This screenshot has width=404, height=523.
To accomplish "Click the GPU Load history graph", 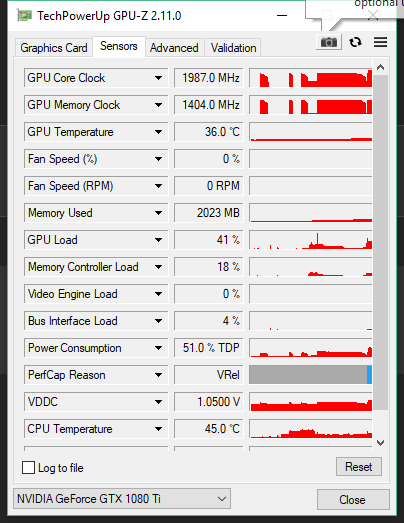I will pyautogui.click(x=311, y=240).
